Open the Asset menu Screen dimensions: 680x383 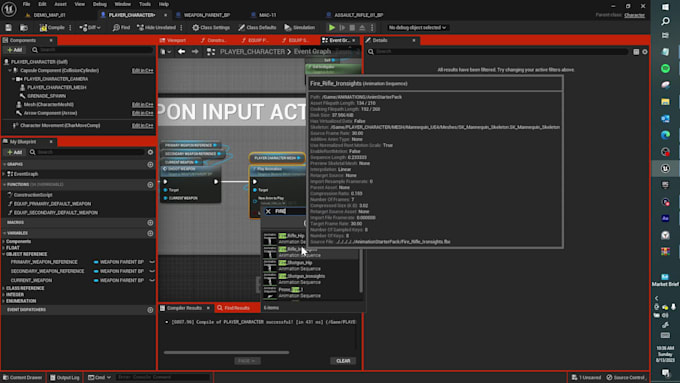coord(60,4)
